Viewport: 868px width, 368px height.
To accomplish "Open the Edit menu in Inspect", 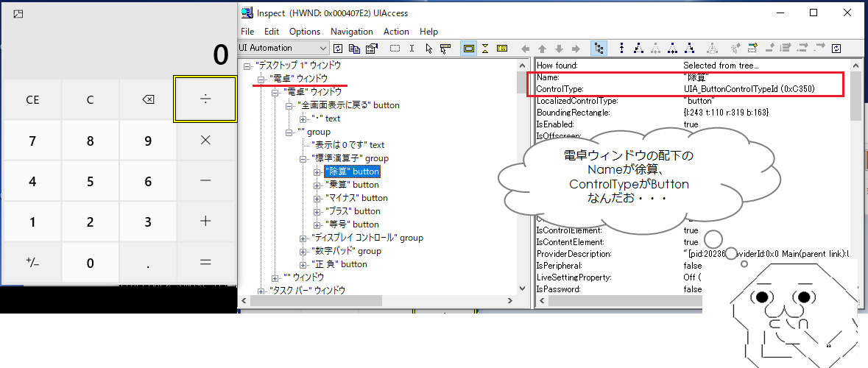I will (271, 32).
